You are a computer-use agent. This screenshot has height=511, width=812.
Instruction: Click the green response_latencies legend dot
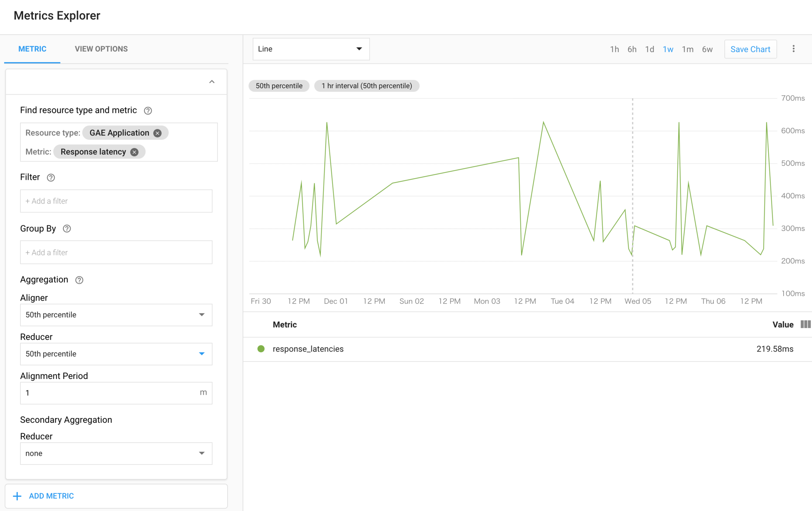[261, 349]
